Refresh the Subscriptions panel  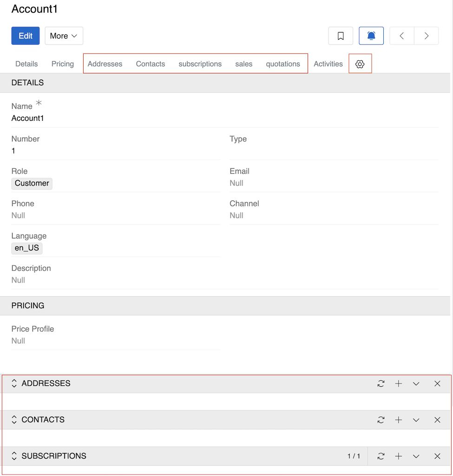pyautogui.click(x=381, y=456)
